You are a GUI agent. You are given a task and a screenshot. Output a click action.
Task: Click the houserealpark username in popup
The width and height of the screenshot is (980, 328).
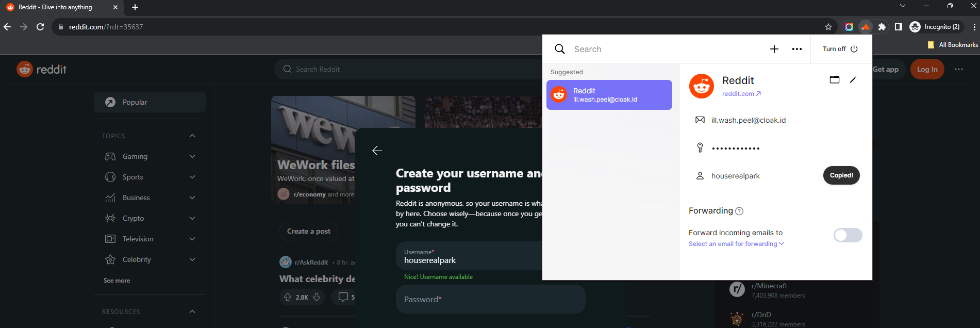(x=736, y=176)
